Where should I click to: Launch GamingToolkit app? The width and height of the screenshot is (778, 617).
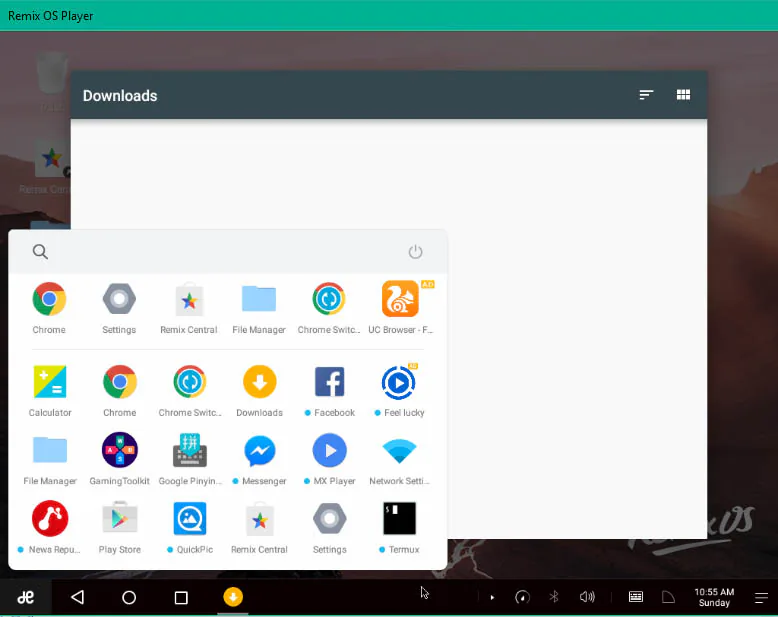[120, 450]
